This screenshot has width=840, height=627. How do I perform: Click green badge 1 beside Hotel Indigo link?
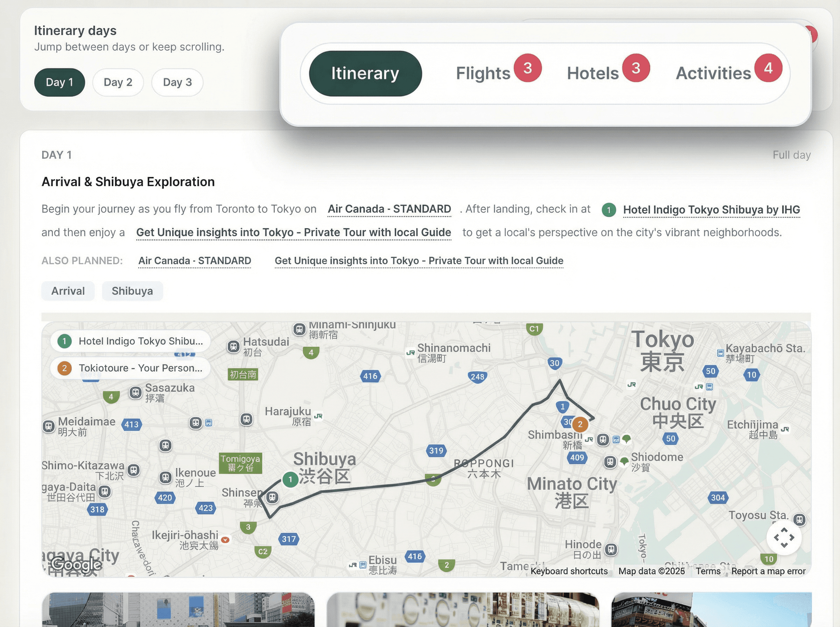(609, 210)
